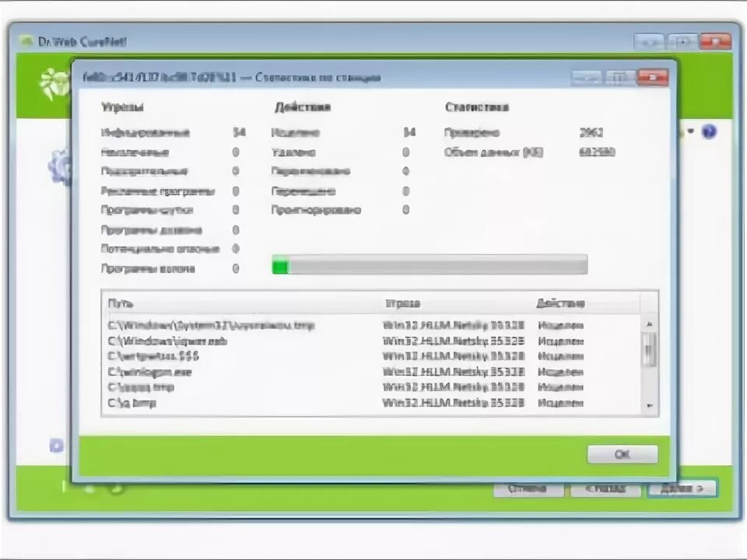Click the scroll up arrow of the threats list
Image resolution: width=747 pixels, height=560 pixels.
point(649,324)
